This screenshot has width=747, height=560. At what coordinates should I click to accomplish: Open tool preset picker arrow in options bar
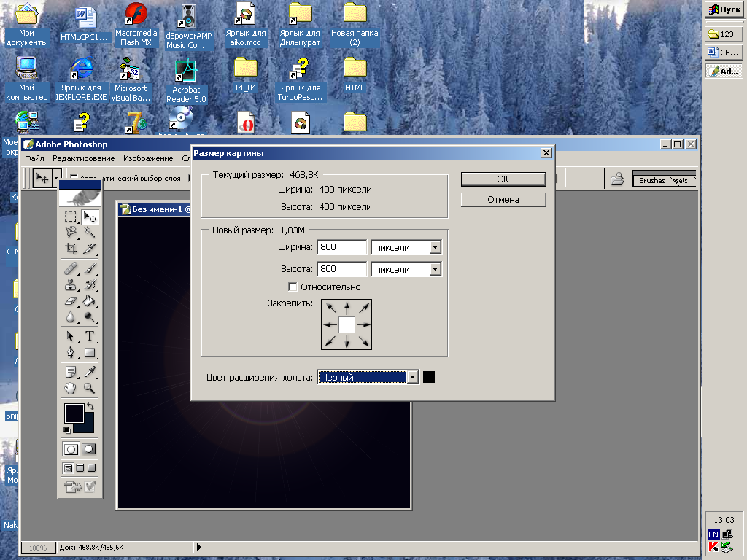click(57, 179)
